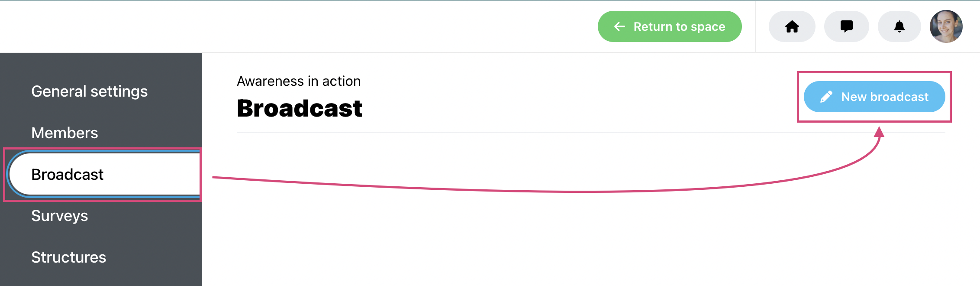Open the chat messages icon
The width and height of the screenshot is (980, 286).
pyautogui.click(x=846, y=26)
